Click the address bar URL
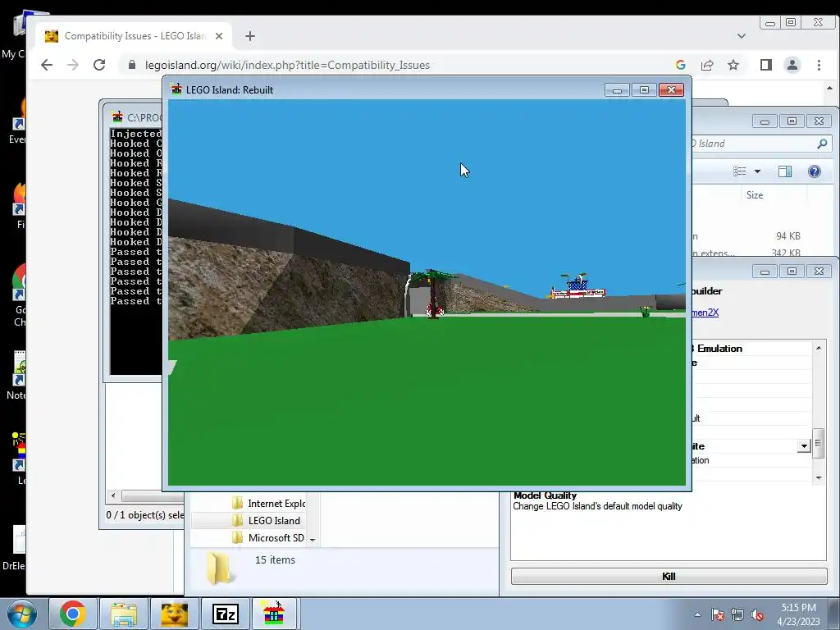This screenshot has height=630, width=840. coord(287,65)
